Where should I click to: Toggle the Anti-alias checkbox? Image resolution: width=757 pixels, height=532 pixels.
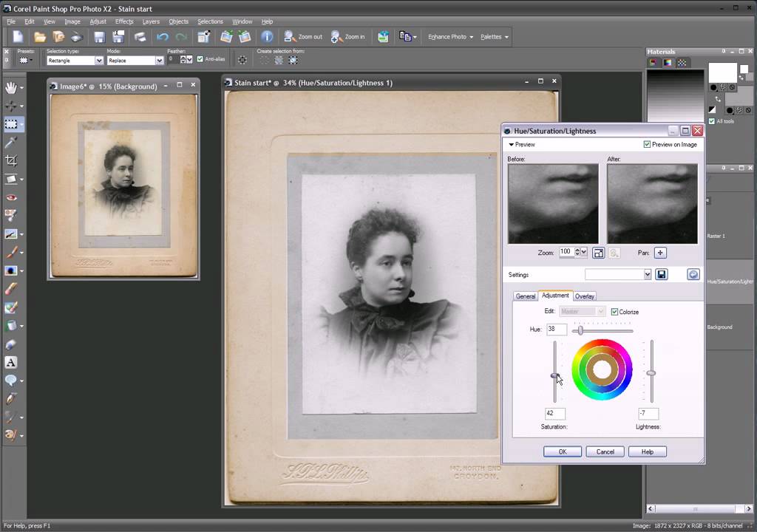point(200,59)
